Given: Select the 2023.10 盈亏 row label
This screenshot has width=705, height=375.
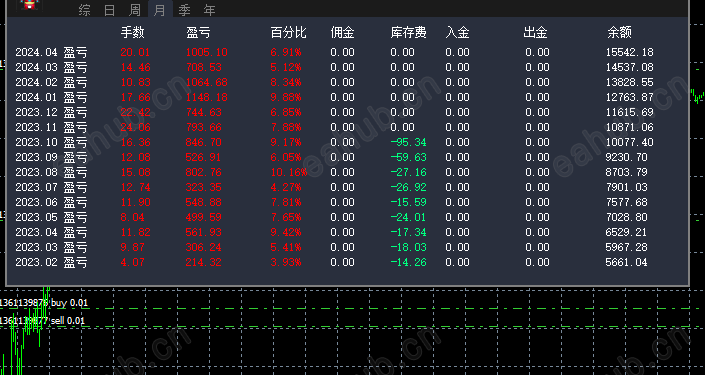Looking at the screenshot, I should coord(51,142).
